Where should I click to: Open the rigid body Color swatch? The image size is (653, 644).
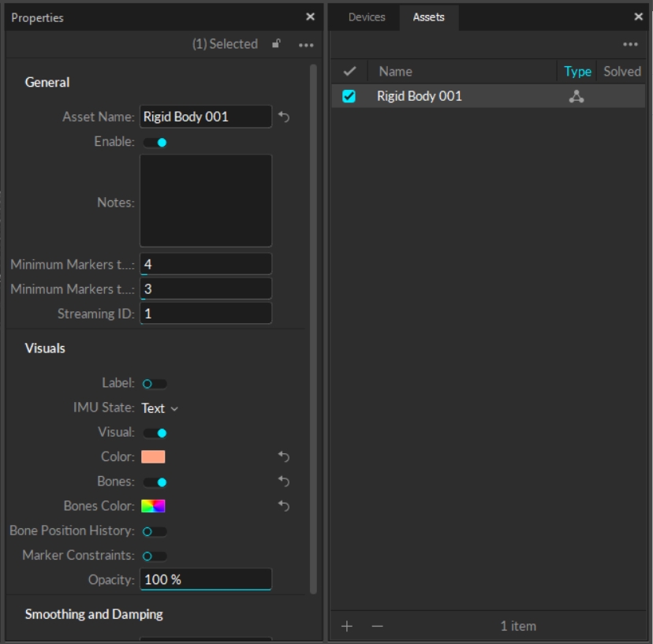tap(153, 457)
